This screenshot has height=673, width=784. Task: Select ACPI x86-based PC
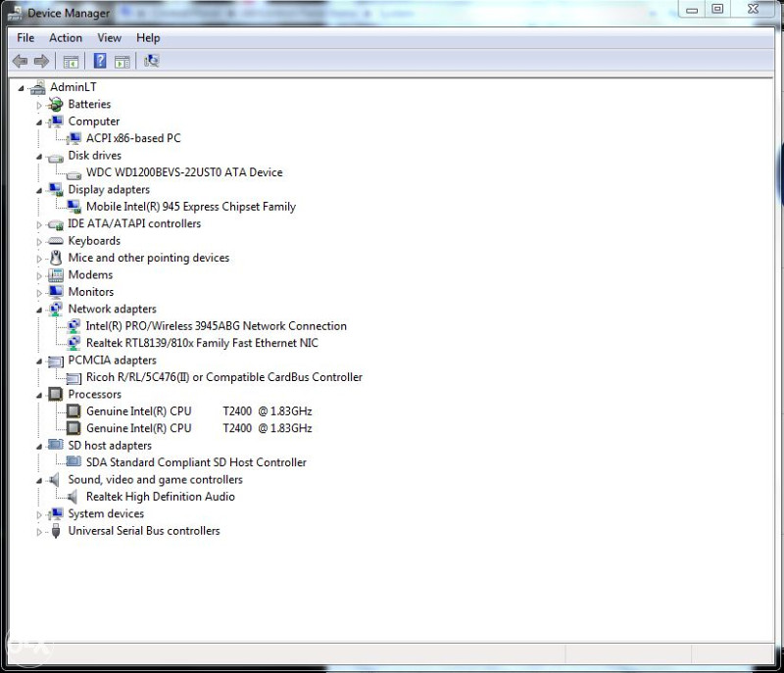(133, 138)
